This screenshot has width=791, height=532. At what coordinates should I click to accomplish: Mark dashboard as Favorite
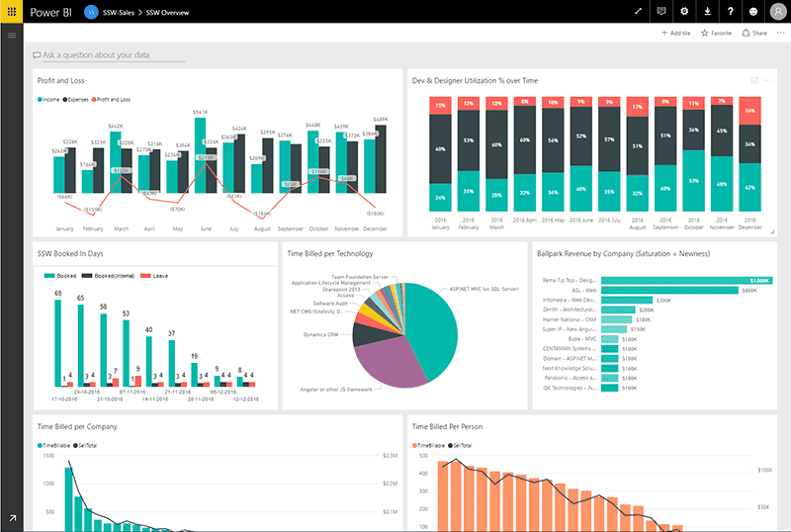(716, 34)
